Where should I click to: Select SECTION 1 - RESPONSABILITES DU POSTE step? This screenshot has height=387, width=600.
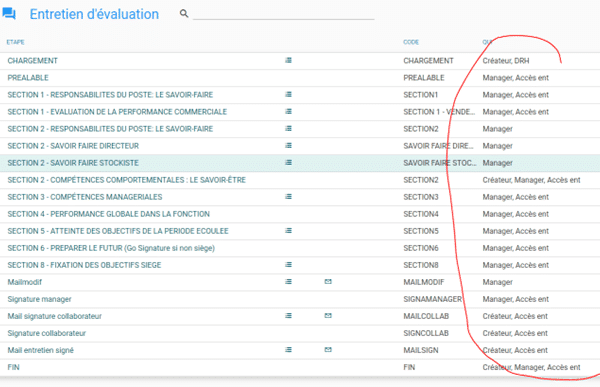point(110,95)
